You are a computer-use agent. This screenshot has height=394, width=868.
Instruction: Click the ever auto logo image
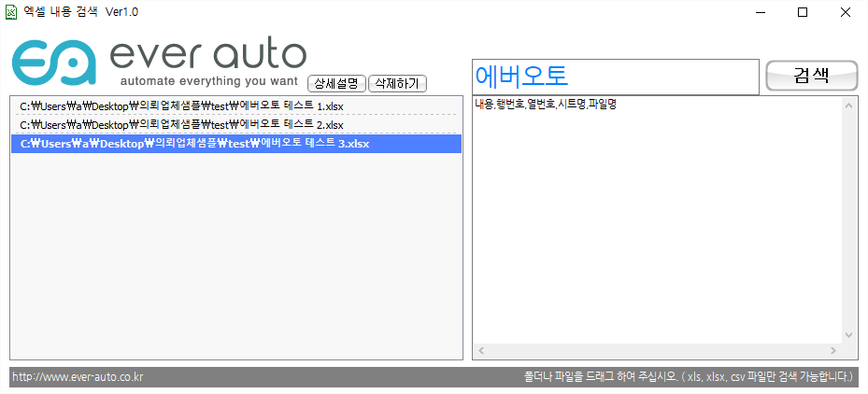tap(160, 63)
